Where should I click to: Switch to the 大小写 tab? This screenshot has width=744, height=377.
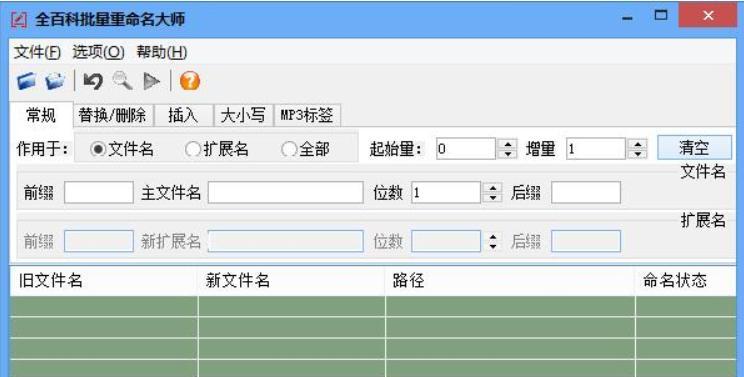point(243,115)
